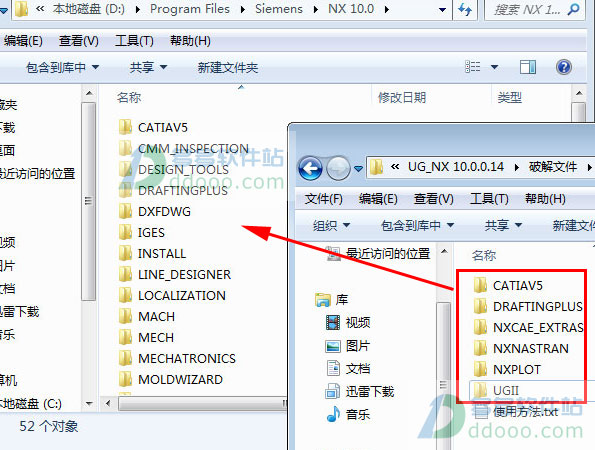Open the view options dropdown arrow
Screen dimensions: 595x450
494,68
